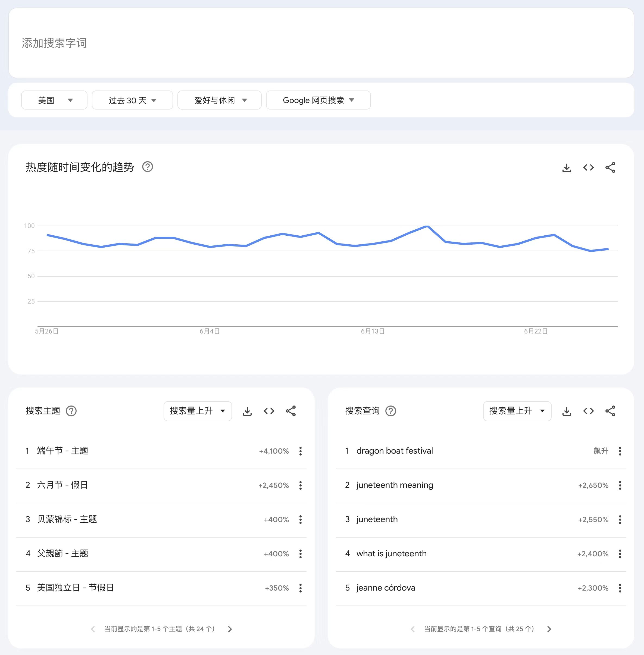Open the 美国 region dropdown

click(54, 100)
